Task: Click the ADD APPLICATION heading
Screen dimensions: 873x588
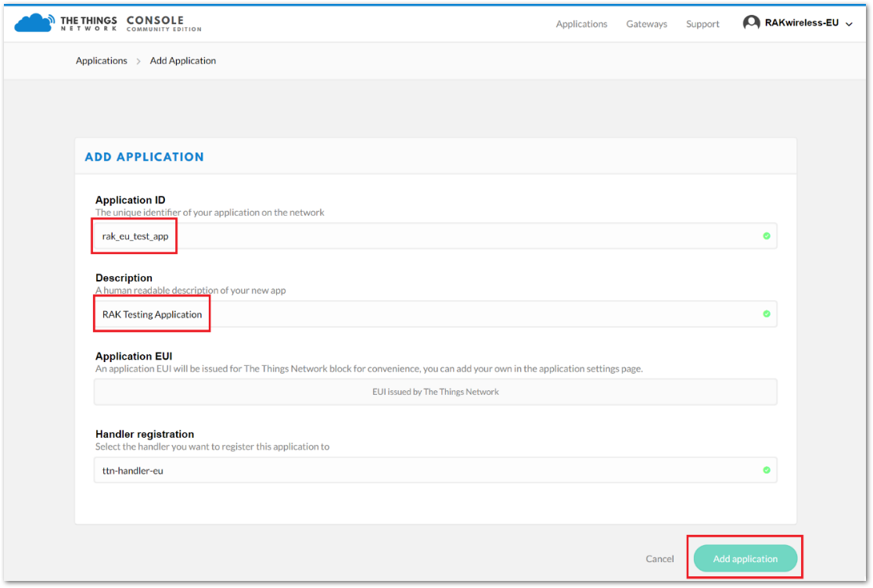Action: pos(144,157)
